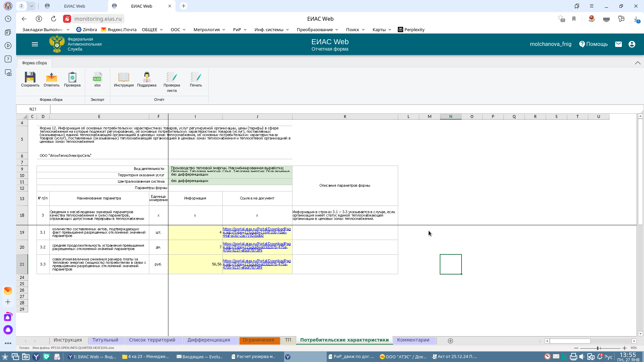The image size is (644, 362).
Task: Open new browser tab
Action: pyautogui.click(x=183, y=6)
